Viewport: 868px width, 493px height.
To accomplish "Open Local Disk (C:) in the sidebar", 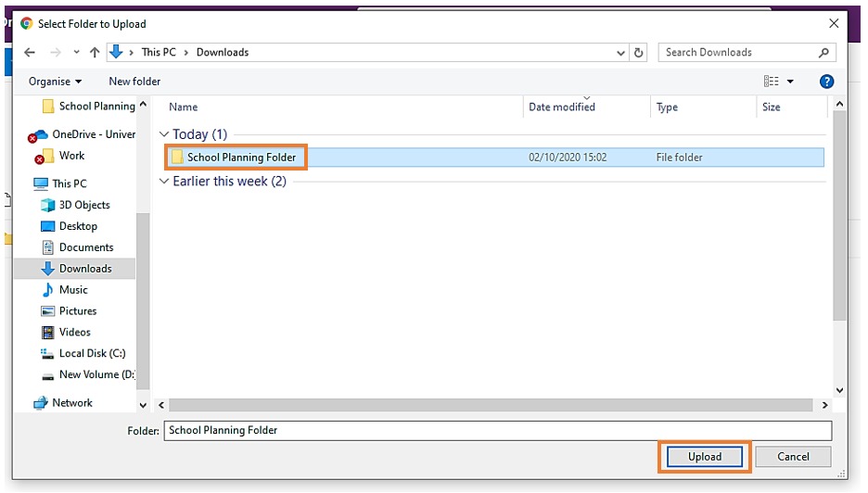I will click(93, 354).
